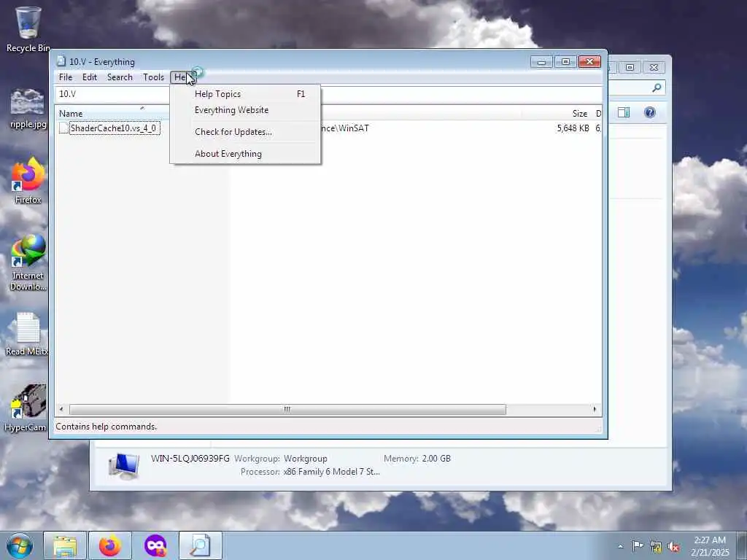Select Help Topics menu entry
This screenshot has width=747, height=560.
pos(245,94)
